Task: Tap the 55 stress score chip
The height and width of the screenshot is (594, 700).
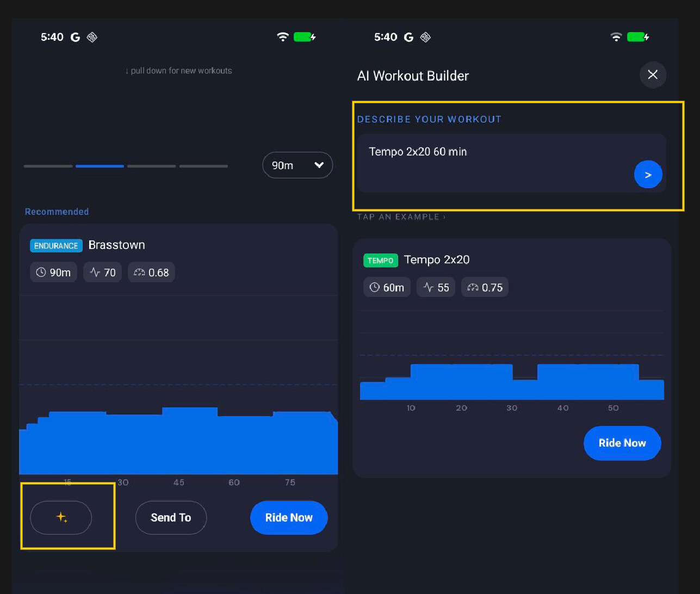Action: point(436,287)
